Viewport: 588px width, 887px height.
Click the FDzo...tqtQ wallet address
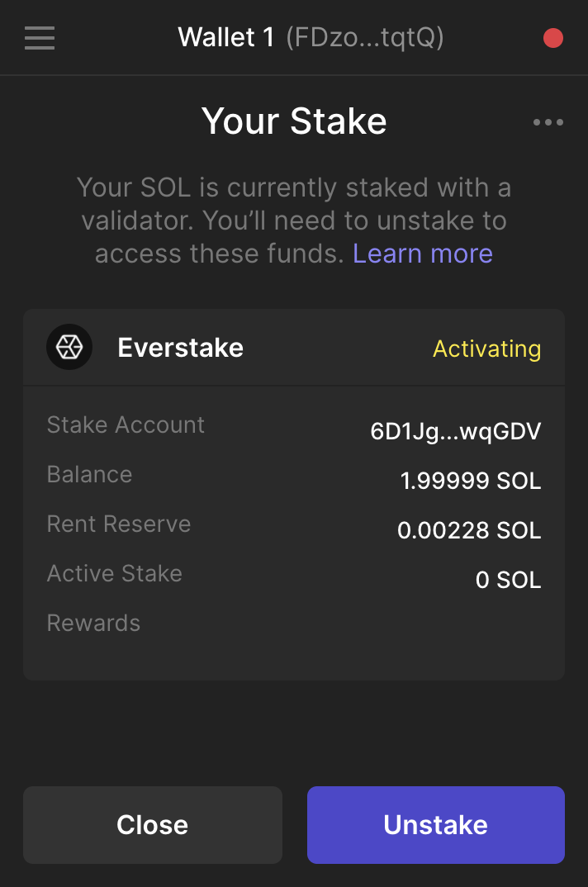click(x=365, y=37)
